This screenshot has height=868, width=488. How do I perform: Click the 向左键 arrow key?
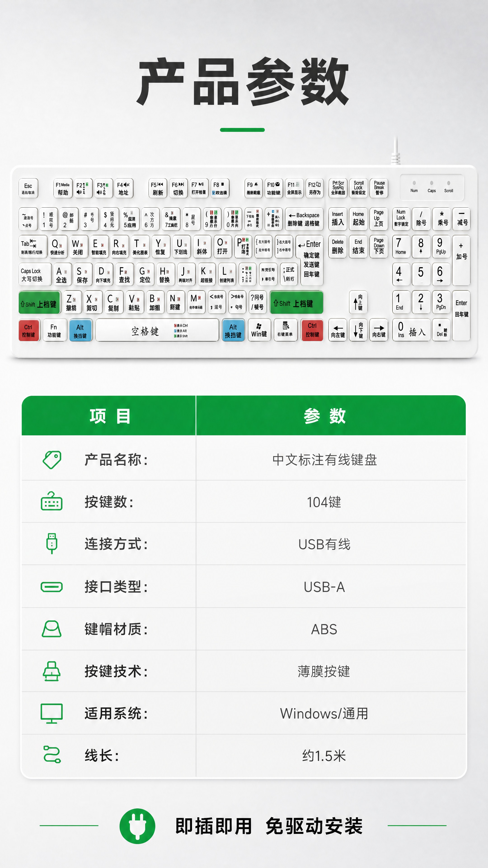coord(338,330)
